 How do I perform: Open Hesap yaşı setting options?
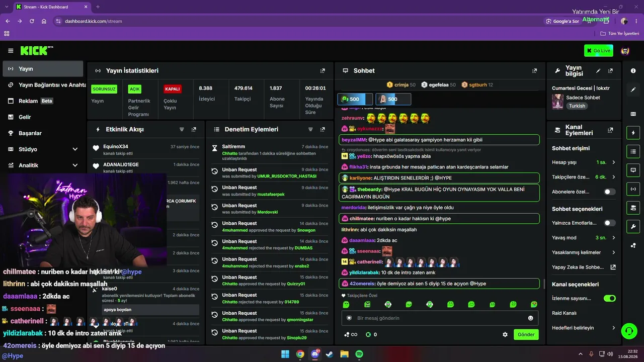[584, 162]
